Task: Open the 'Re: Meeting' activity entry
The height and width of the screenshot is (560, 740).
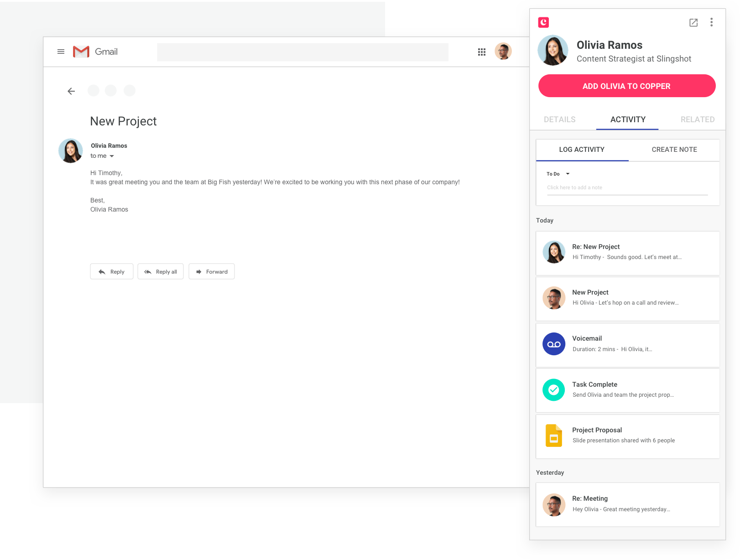Action: pyautogui.click(x=628, y=505)
